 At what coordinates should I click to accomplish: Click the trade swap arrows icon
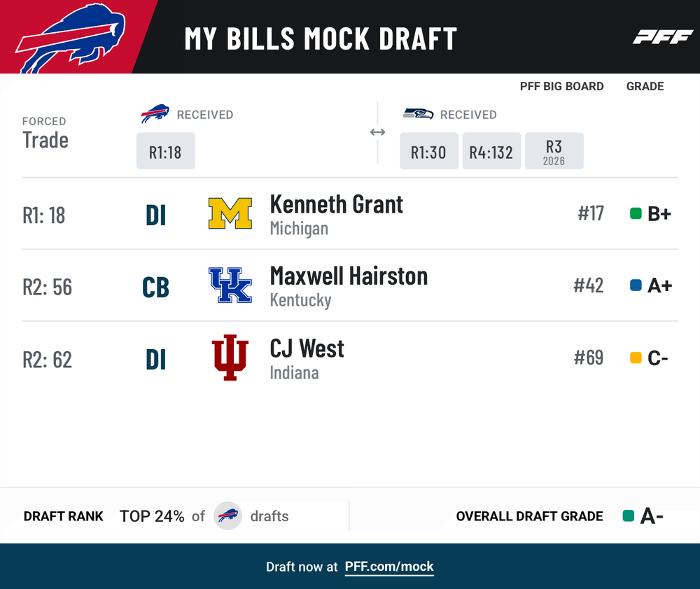378,132
